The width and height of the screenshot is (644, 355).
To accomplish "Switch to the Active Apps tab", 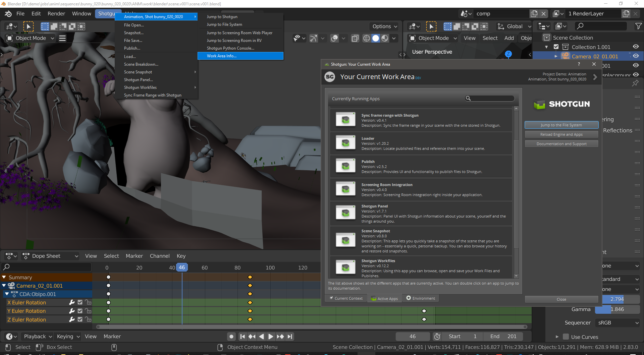I will pyautogui.click(x=384, y=298).
